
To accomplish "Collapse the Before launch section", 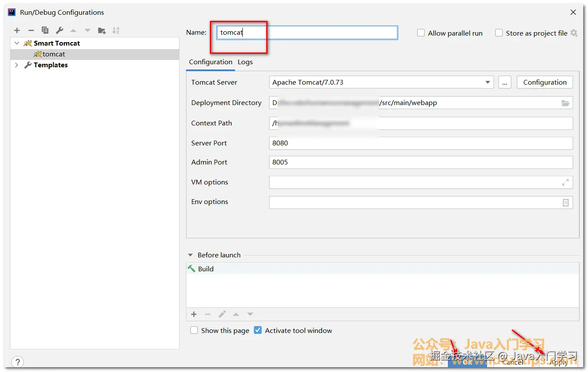I will pos(190,255).
